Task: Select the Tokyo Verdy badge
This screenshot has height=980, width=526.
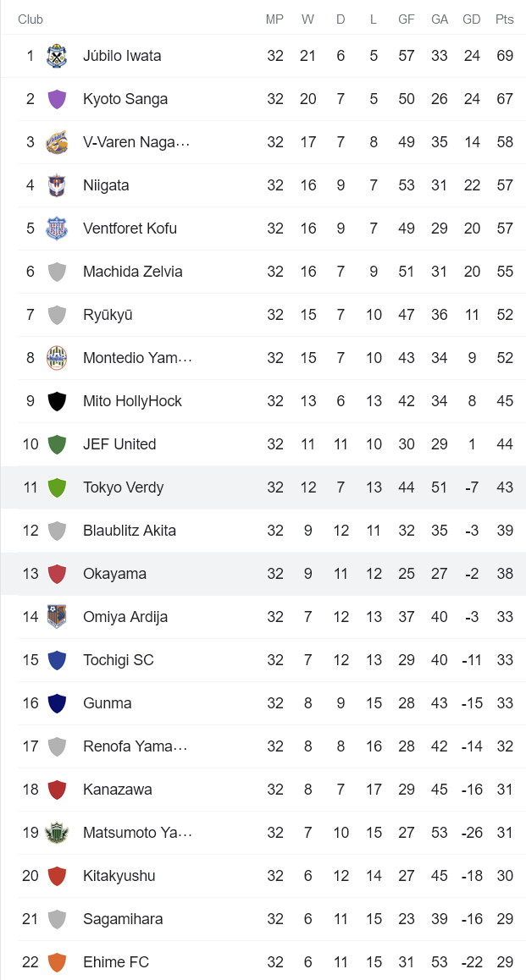Action: pyautogui.click(x=56, y=487)
